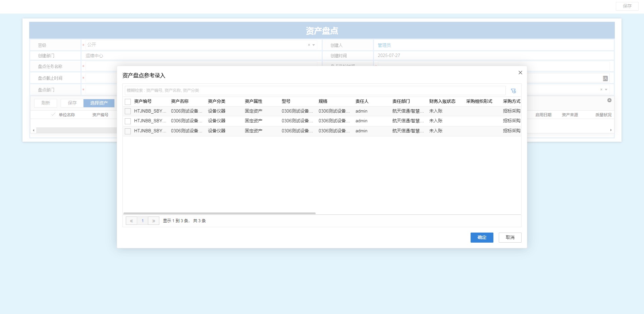This screenshot has height=314, width=644.
Task: Click the 创建人 field label
Action: pyautogui.click(x=336, y=45)
